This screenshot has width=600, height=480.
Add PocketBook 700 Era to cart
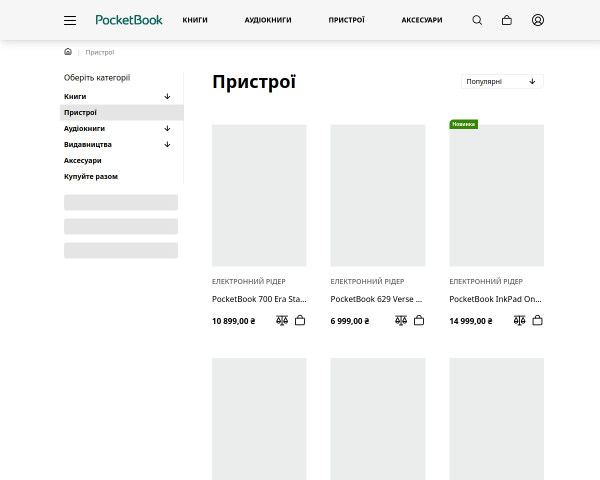pyautogui.click(x=300, y=320)
